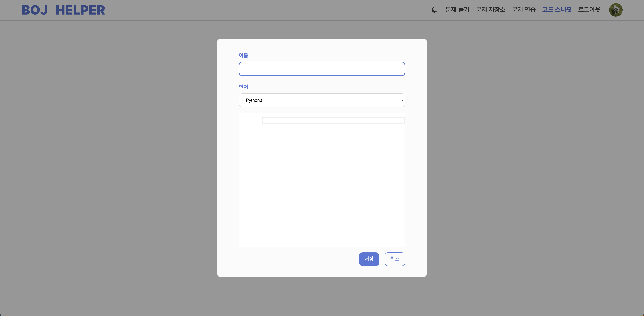The width and height of the screenshot is (644, 316).
Task: Click the 이름 field label
Action: (x=243, y=55)
